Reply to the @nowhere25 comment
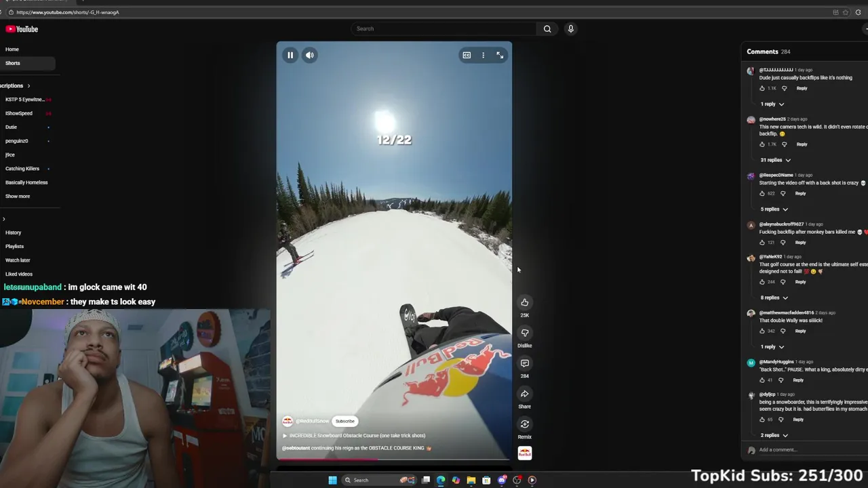Image resolution: width=868 pixels, height=488 pixels. pos(802,144)
